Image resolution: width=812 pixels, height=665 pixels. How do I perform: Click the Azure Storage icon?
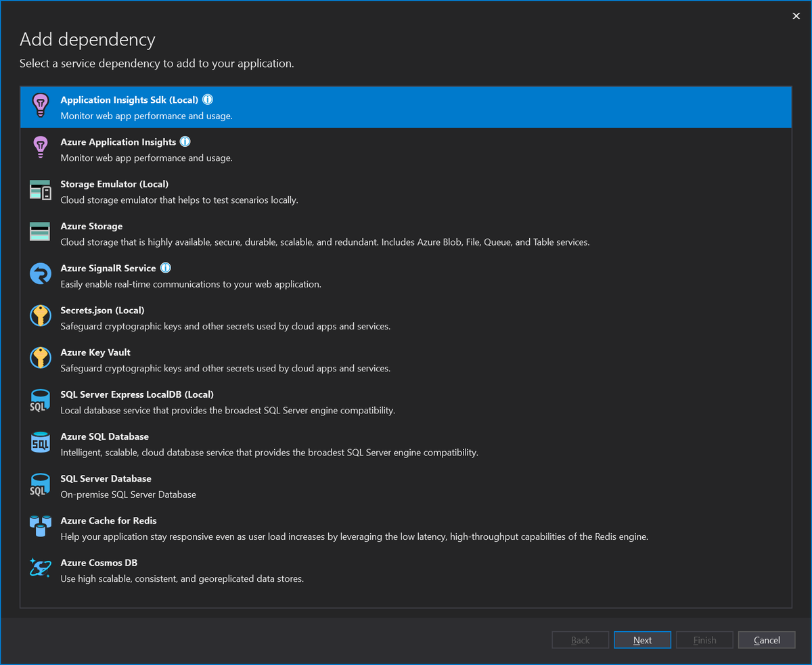(x=41, y=231)
